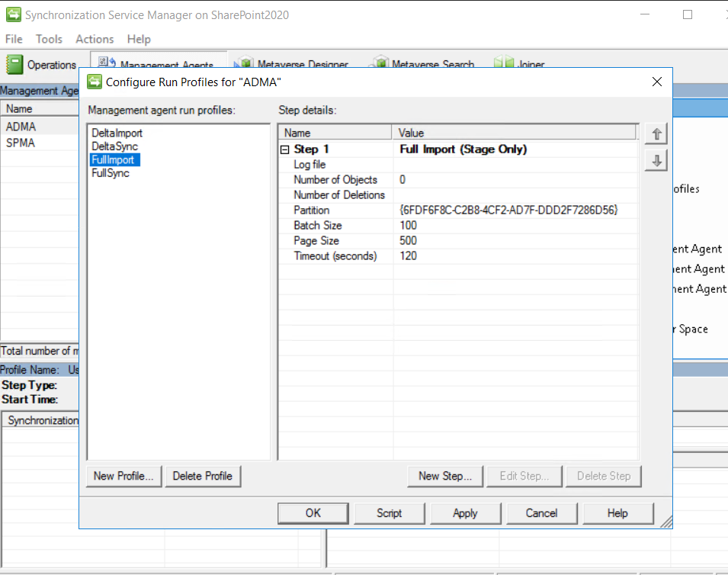Select the Log file row
The image size is (728, 575).
[x=458, y=165]
